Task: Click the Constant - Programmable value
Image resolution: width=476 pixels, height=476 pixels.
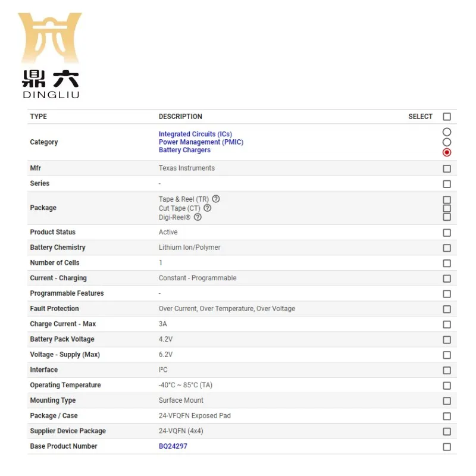Action: [198, 278]
